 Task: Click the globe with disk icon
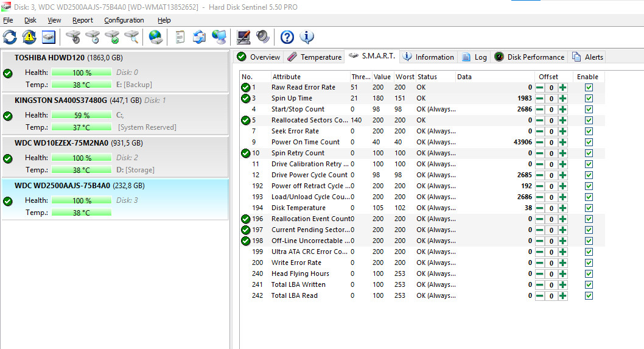click(156, 37)
